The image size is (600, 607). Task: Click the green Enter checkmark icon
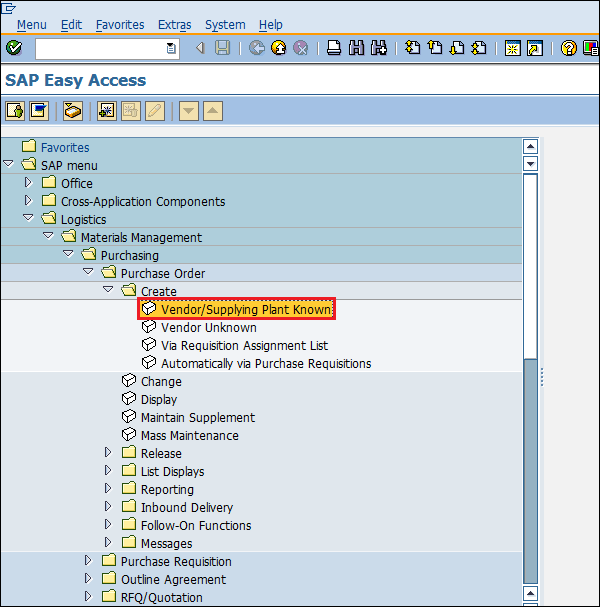(14, 48)
